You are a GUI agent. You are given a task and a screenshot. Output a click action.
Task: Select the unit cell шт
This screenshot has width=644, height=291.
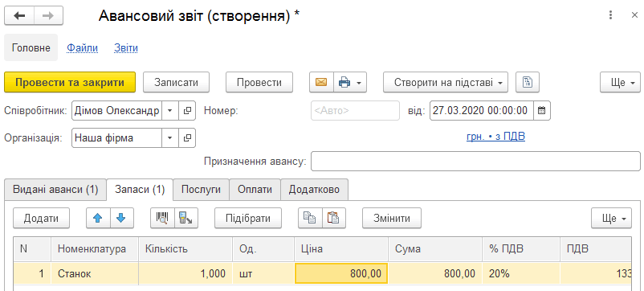click(x=263, y=273)
